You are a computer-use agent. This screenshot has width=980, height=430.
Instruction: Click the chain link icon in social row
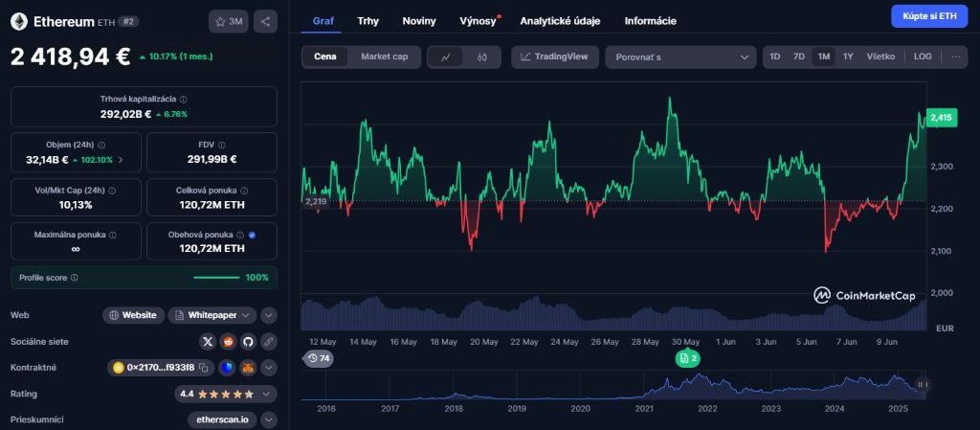click(x=269, y=341)
